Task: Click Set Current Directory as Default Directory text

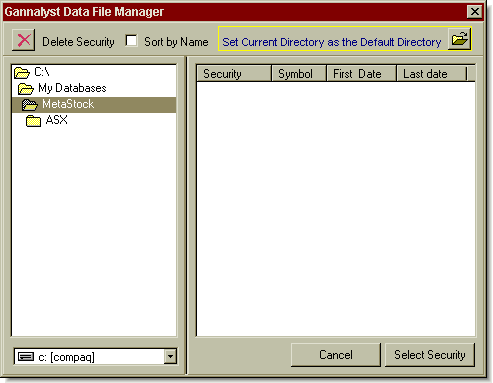Action: tap(332, 42)
